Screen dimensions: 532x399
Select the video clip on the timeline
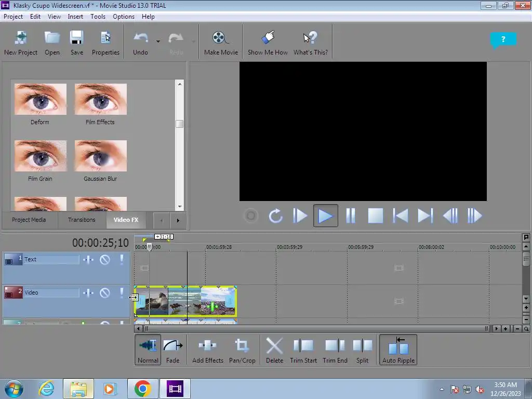click(x=185, y=301)
